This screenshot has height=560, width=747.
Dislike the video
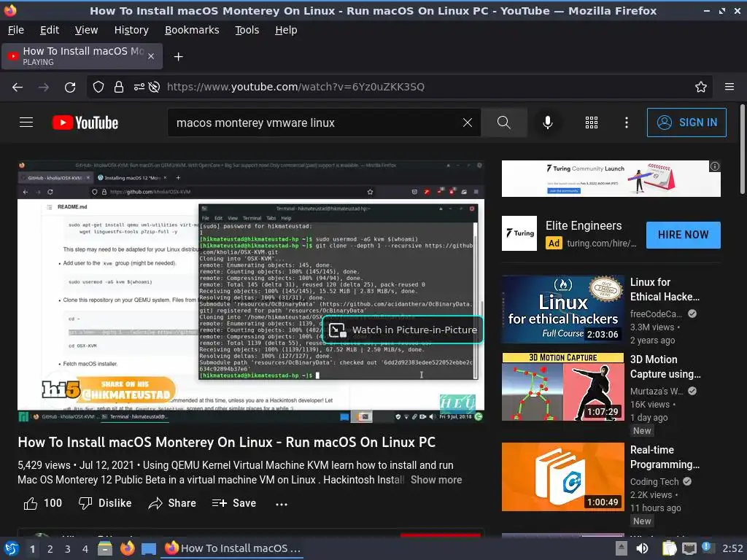[x=105, y=503]
